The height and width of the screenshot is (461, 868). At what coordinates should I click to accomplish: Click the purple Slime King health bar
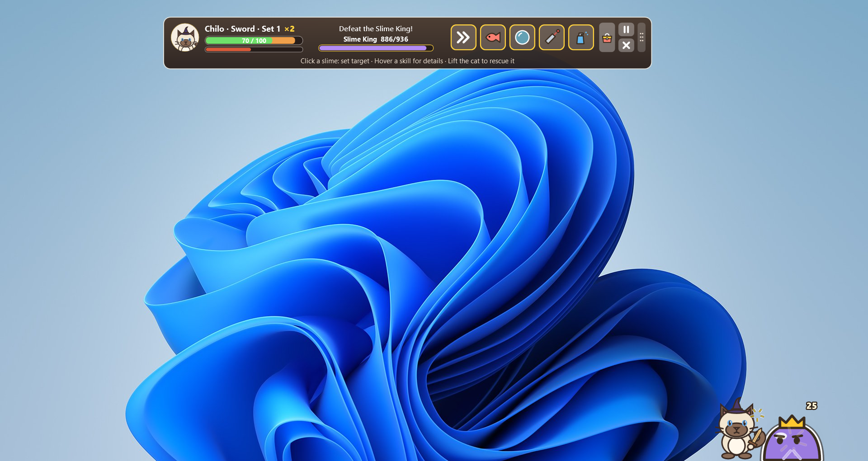point(376,48)
